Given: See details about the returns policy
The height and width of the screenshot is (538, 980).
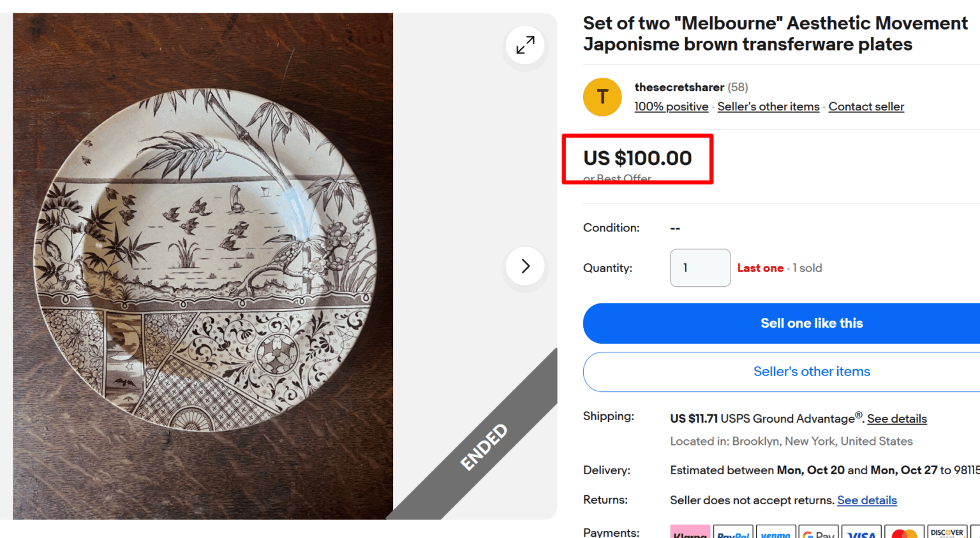Looking at the screenshot, I should click(866, 500).
